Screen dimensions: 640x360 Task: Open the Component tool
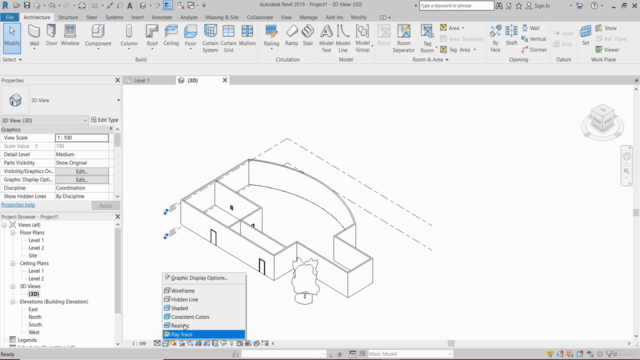(98, 36)
